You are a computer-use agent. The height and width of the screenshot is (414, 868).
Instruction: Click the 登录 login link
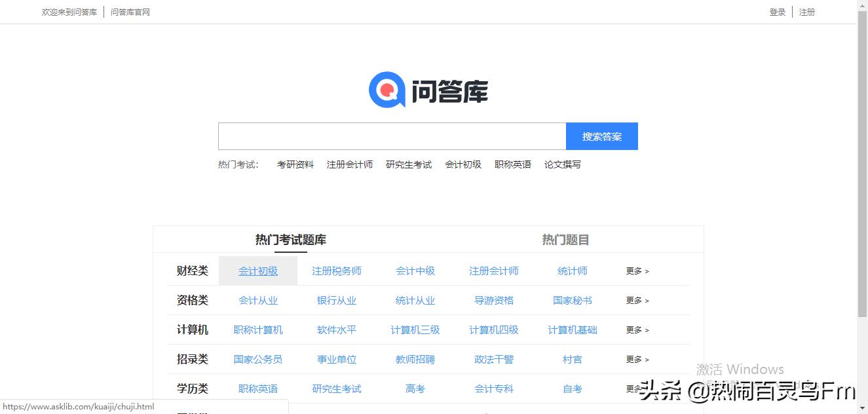point(777,12)
